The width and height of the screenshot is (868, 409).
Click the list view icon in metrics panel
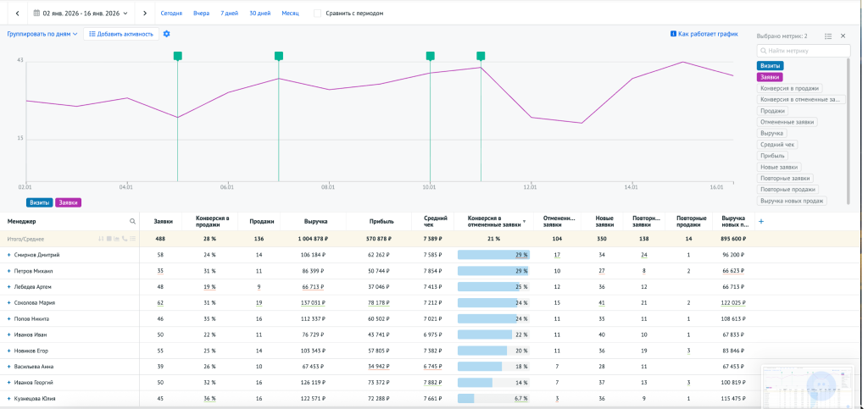(x=828, y=36)
